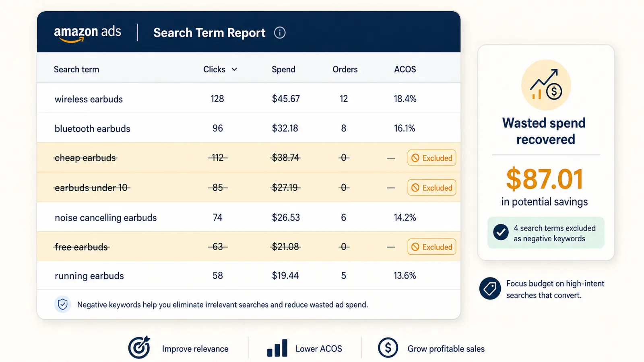Screen dimensions: 644x362
Task: Select the struck-through earbuds under 10 term
Action: coord(92,188)
